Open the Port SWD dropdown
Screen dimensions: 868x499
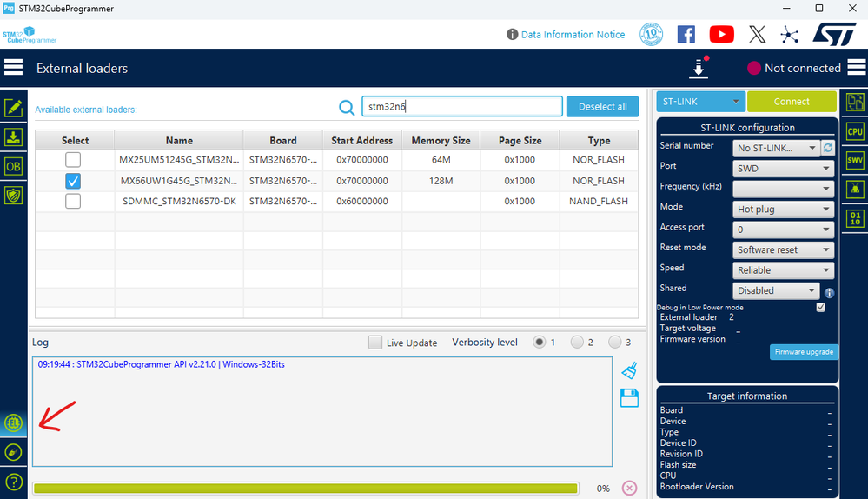[x=784, y=169]
